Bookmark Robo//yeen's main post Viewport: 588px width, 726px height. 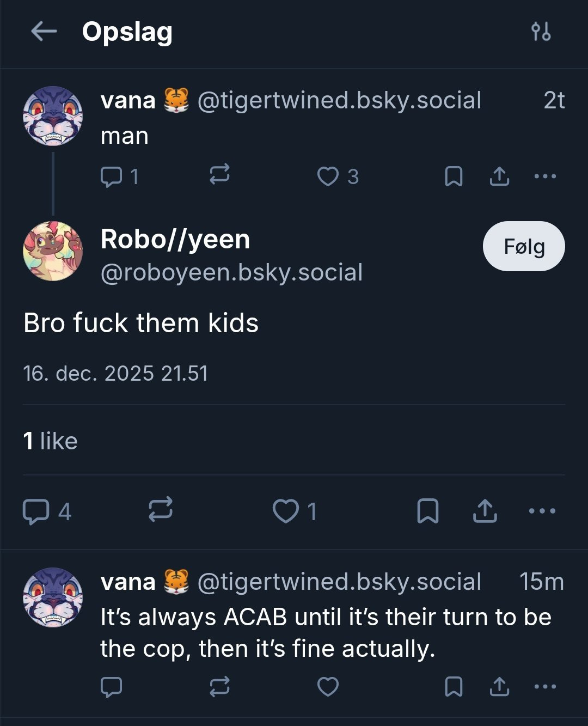(x=427, y=511)
